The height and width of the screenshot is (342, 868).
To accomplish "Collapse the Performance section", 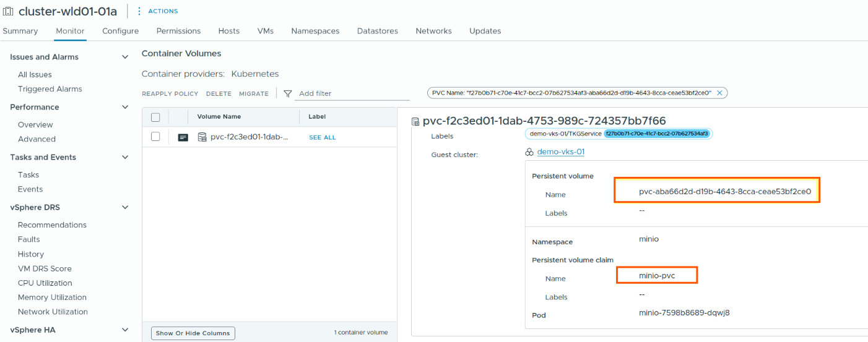I will 125,107.
